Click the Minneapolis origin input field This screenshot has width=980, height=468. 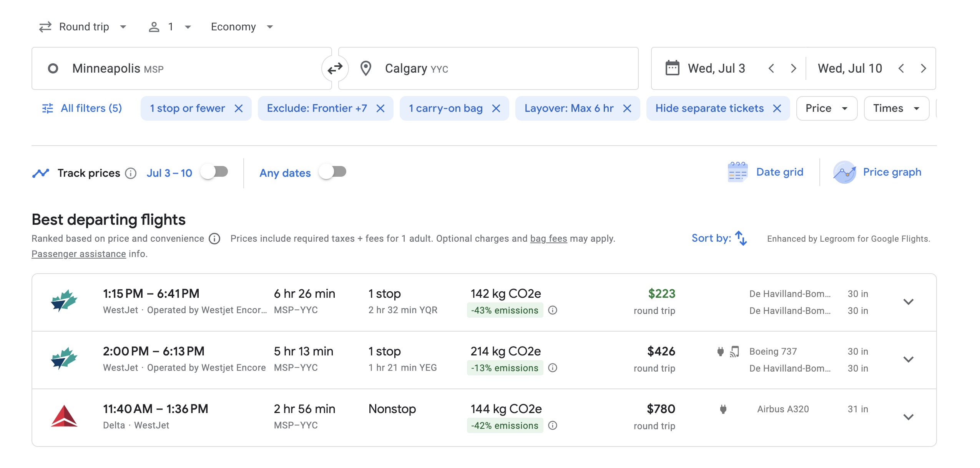[x=154, y=68]
